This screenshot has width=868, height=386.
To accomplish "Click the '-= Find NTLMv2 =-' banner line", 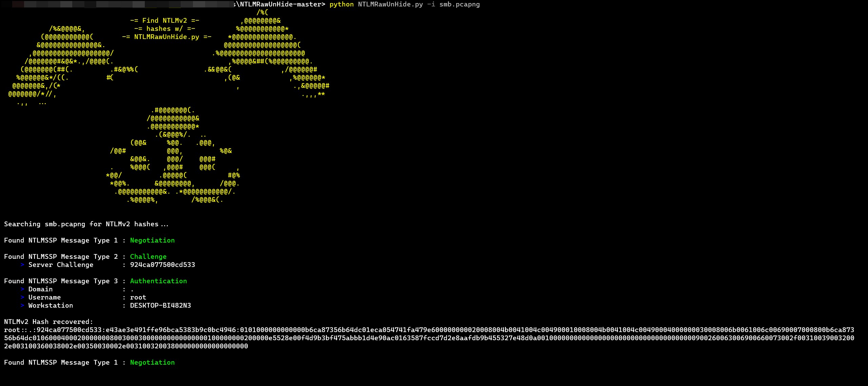I will tap(165, 21).
